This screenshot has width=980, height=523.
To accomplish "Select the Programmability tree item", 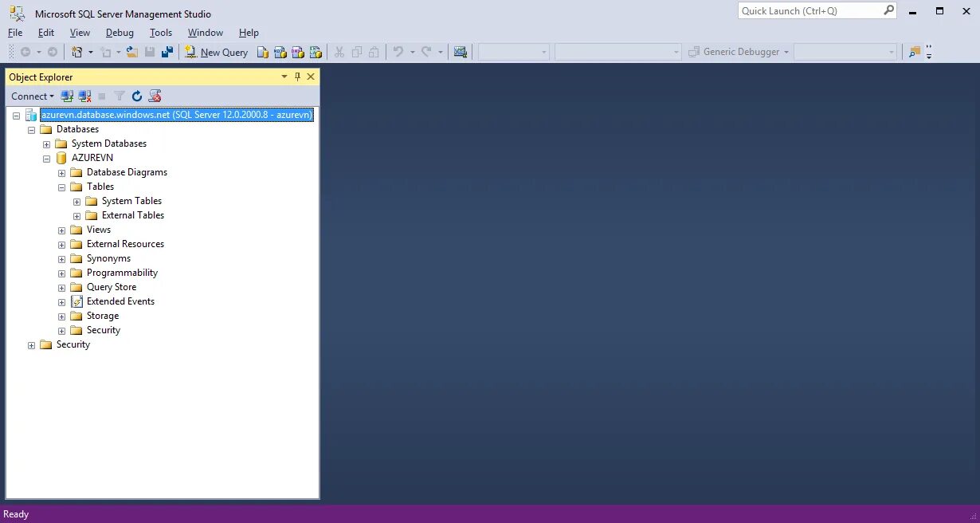I will click(122, 273).
